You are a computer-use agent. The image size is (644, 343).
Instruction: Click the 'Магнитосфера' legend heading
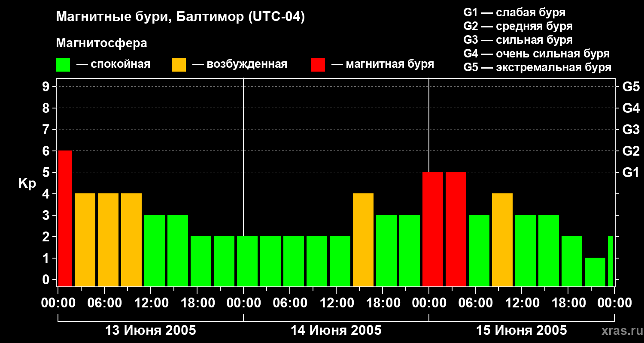pyautogui.click(x=101, y=43)
